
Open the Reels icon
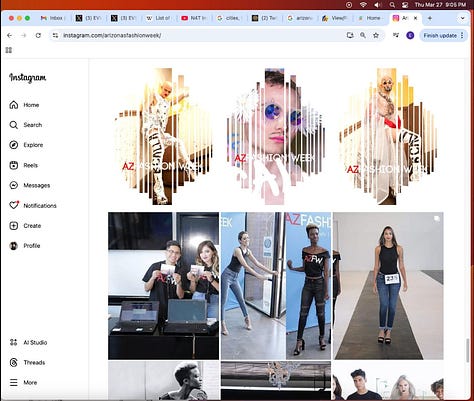click(14, 165)
